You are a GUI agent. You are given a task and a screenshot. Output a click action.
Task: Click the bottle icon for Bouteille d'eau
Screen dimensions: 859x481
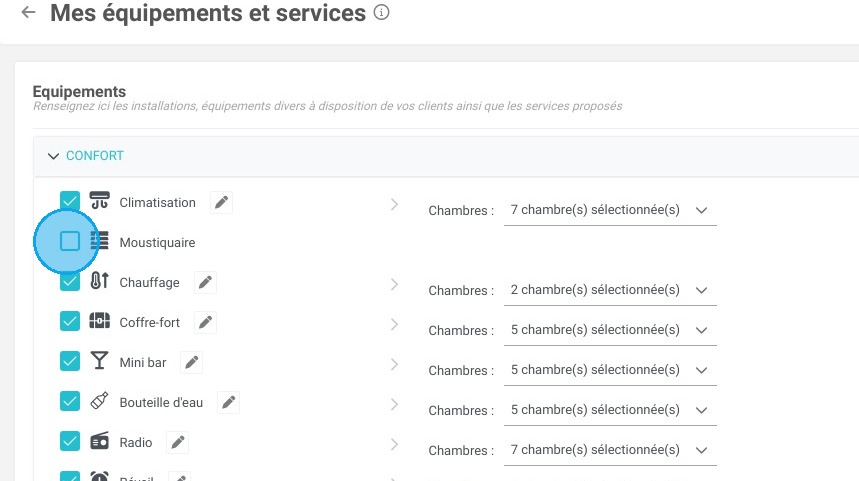click(x=99, y=400)
